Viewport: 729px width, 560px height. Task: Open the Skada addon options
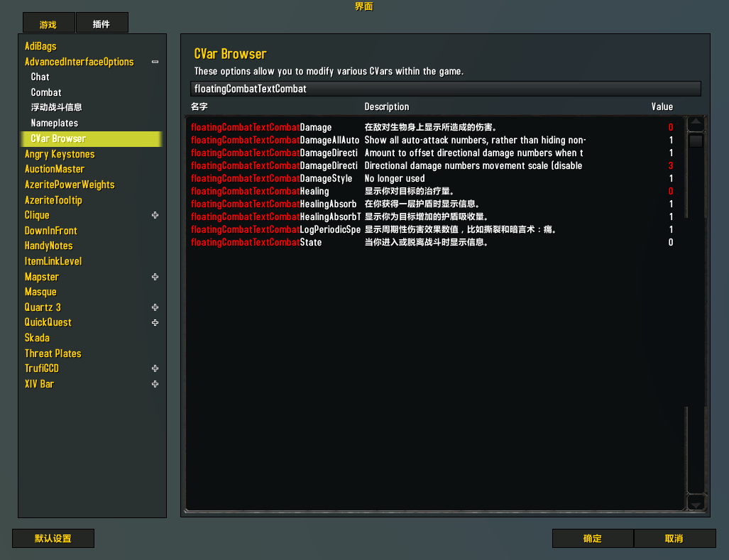pyautogui.click(x=37, y=338)
